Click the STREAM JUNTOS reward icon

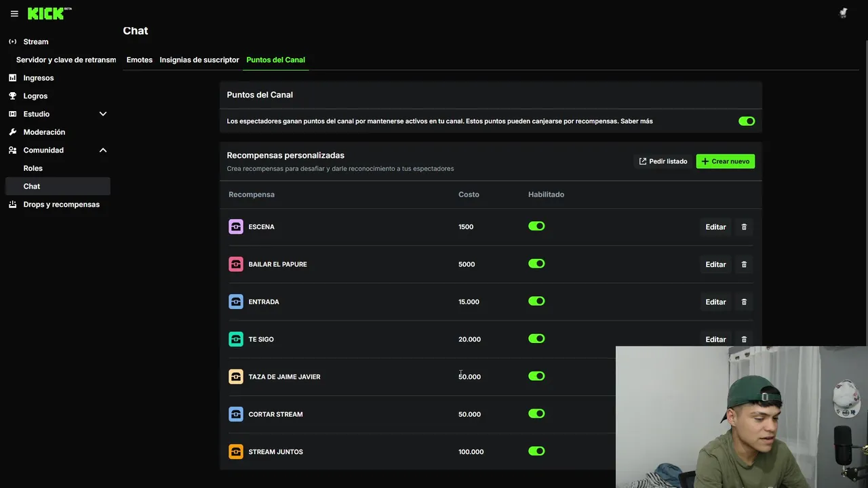click(x=236, y=451)
